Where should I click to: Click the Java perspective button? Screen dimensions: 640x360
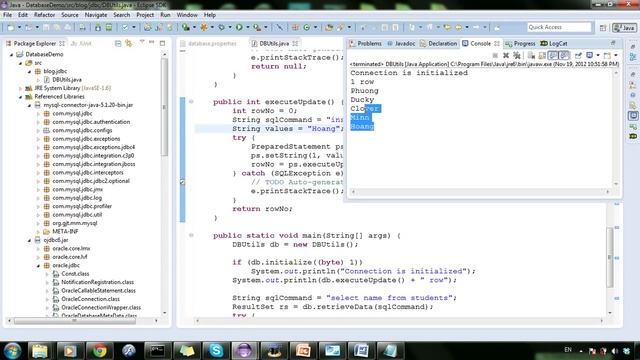pos(624,28)
